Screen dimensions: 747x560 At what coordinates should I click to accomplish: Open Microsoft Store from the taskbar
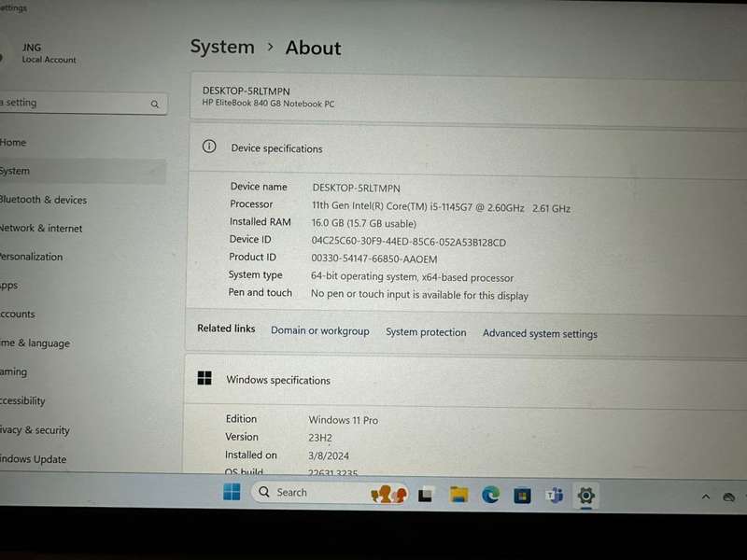tap(522, 497)
